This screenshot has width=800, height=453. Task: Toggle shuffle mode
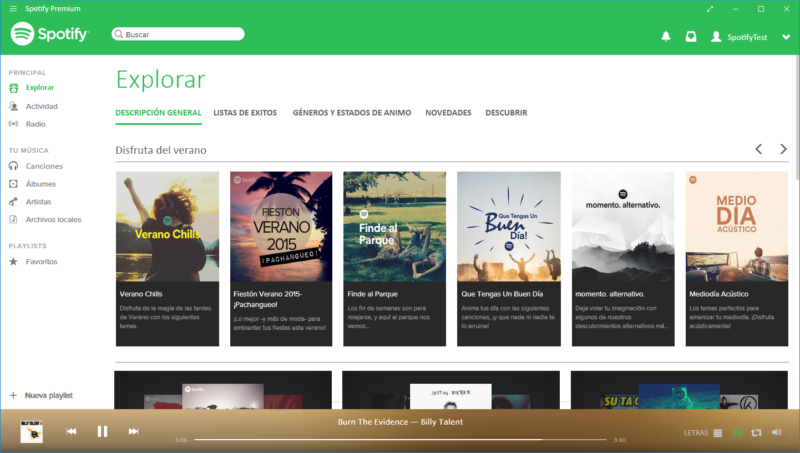[738, 433]
